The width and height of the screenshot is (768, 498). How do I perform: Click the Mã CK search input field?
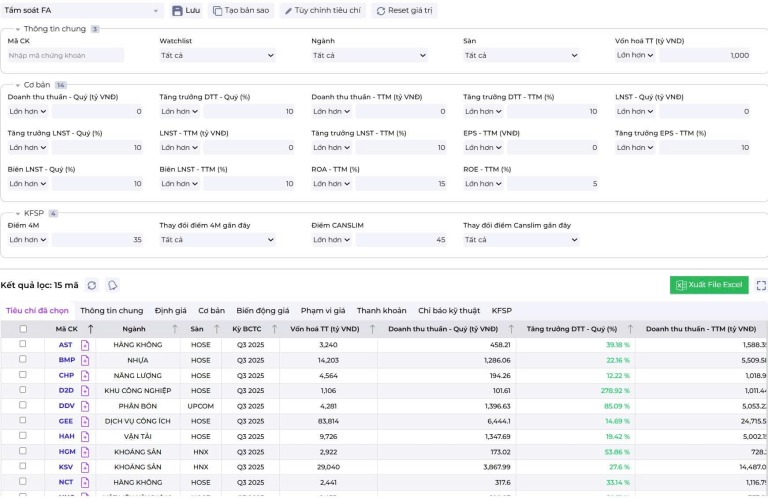coord(66,55)
